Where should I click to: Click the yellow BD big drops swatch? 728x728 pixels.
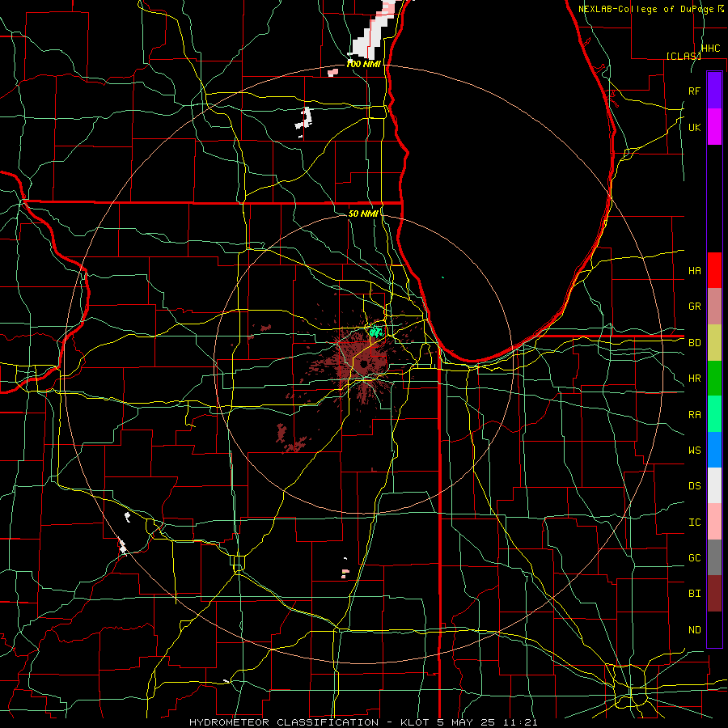[714, 343]
